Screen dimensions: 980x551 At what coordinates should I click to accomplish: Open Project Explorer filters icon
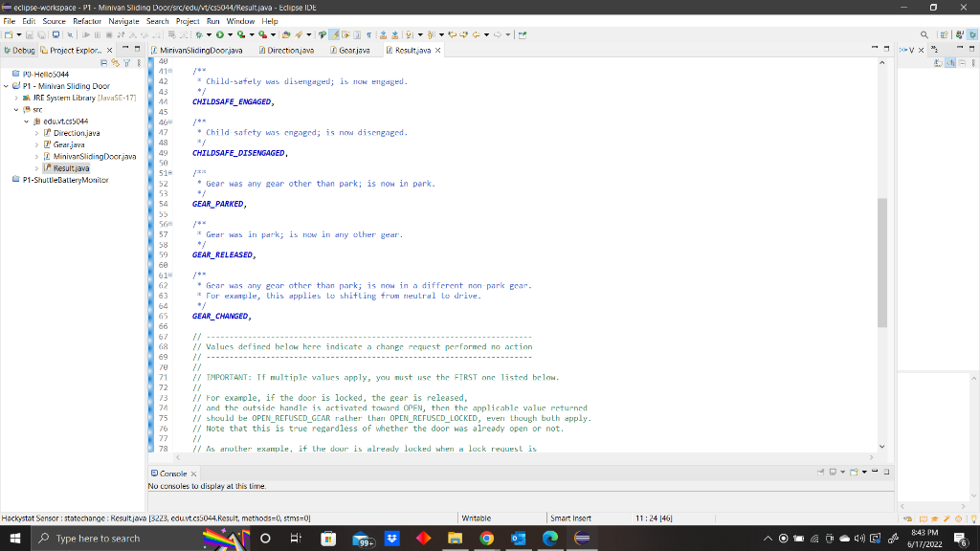(127, 61)
